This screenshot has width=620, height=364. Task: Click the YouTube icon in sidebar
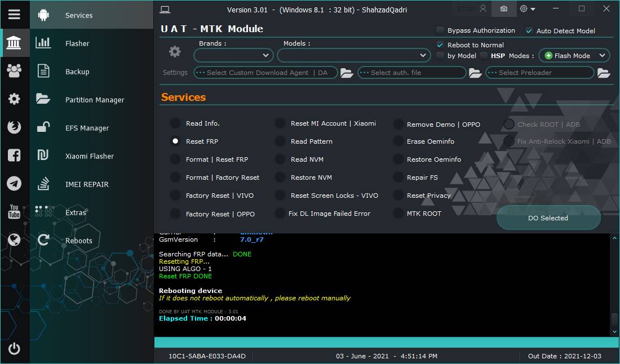14,212
